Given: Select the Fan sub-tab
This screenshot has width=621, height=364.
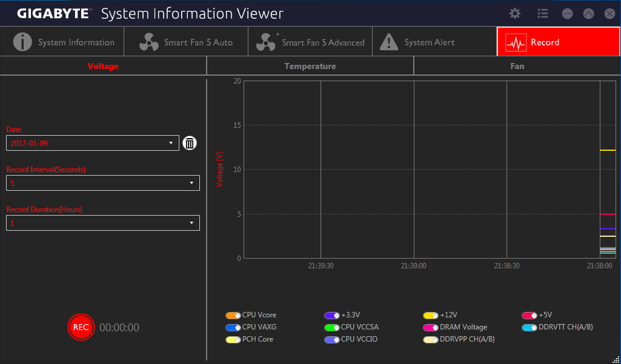Looking at the screenshot, I should click(x=517, y=66).
